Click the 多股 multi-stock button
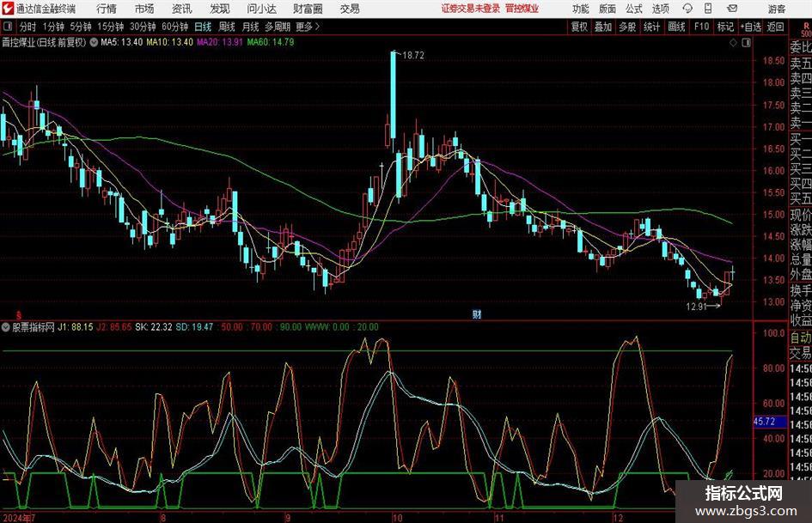 click(627, 27)
